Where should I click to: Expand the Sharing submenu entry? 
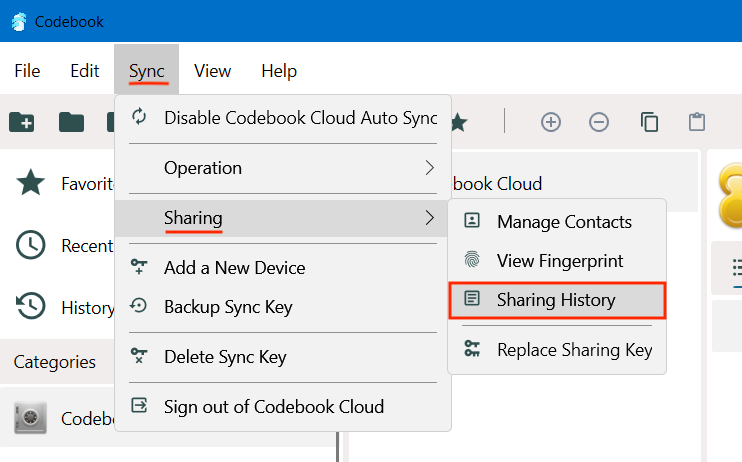(282, 218)
